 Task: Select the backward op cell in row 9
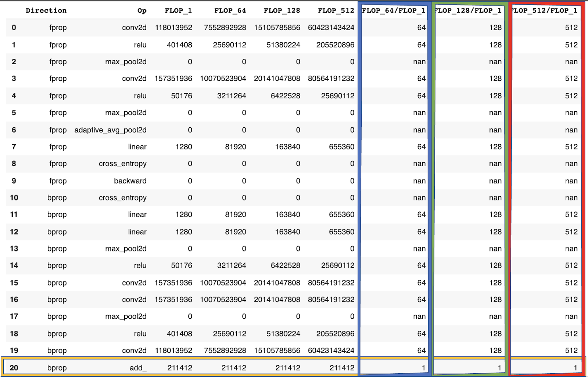[130, 181]
